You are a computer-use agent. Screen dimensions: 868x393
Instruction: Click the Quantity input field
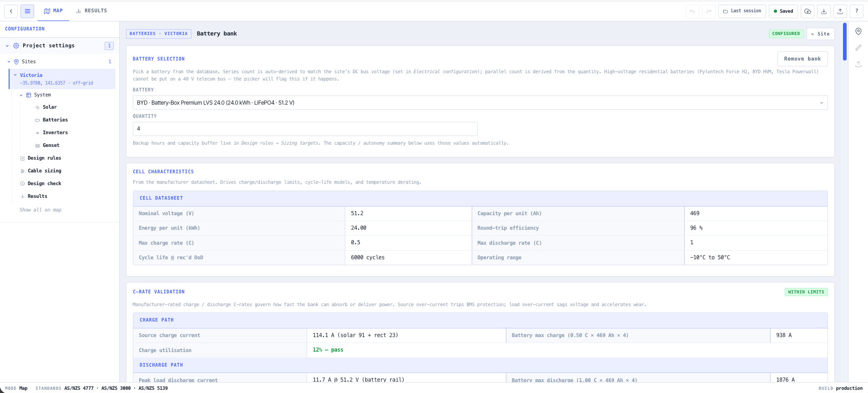305,129
